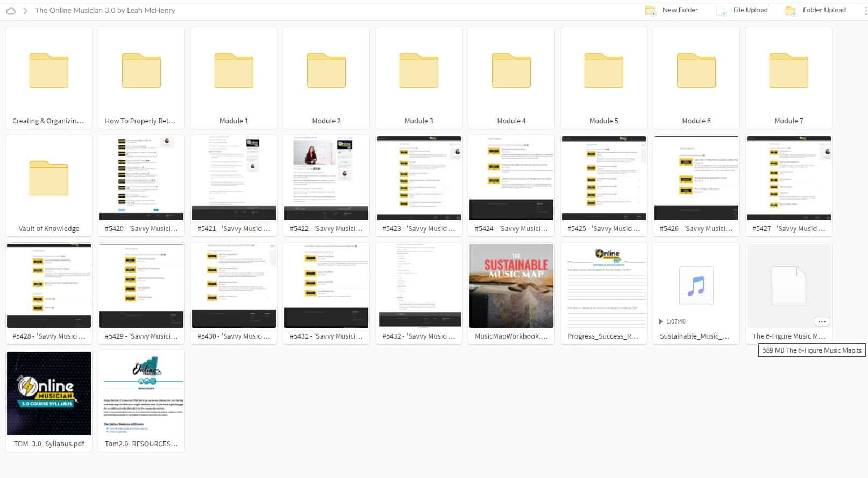Image resolution: width=868 pixels, height=478 pixels.
Task: Select the #5422 Savvy Musician screenshot
Action: pos(326,178)
